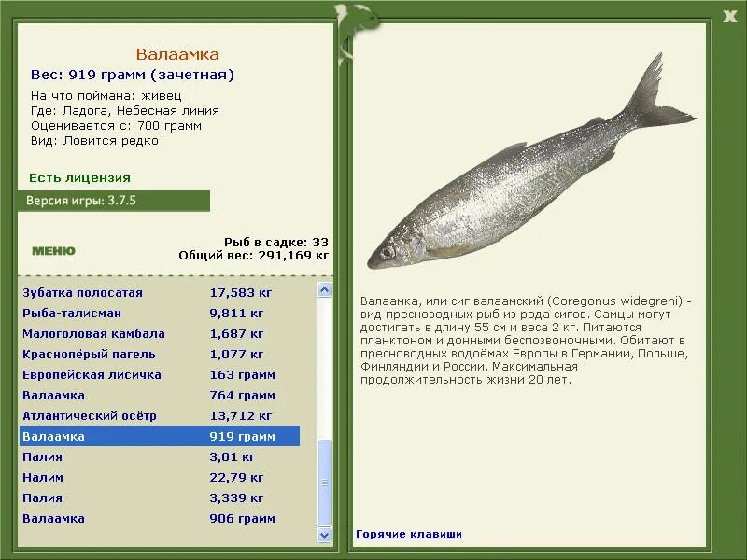
Task: Click the Вид: Ловится редко line
Action: [x=94, y=141]
